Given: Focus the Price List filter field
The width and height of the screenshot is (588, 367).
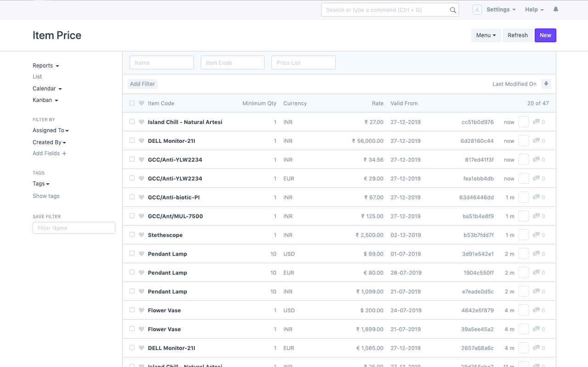Looking at the screenshot, I should pos(303,63).
